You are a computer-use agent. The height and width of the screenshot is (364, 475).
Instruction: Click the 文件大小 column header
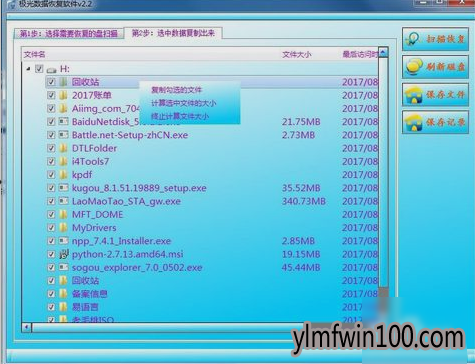pyautogui.click(x=297, y=54)
